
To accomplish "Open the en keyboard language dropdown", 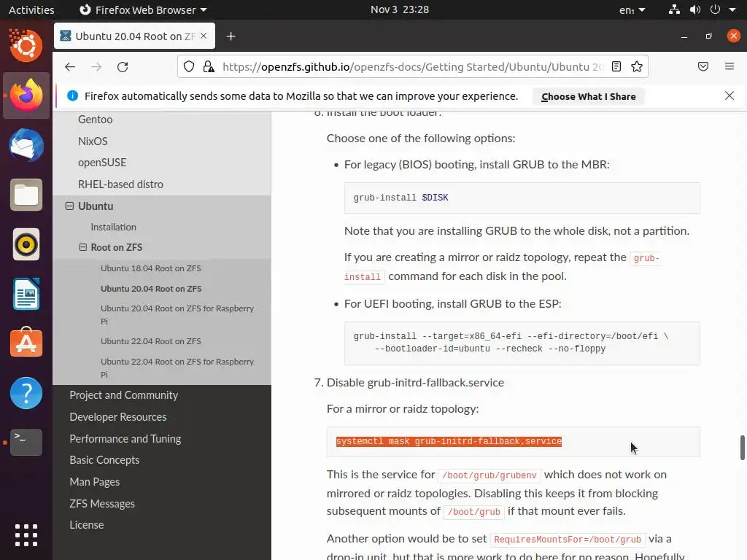I will 632,10.
